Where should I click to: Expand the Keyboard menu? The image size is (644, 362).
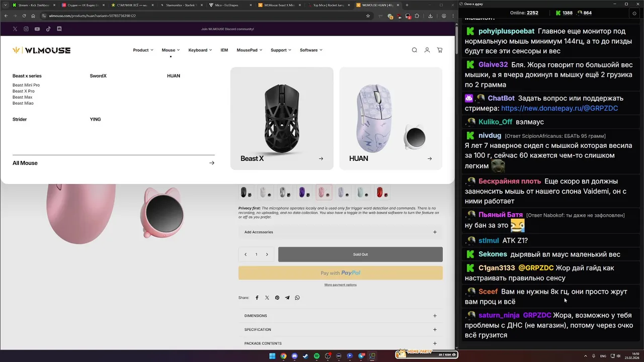coord(200,50)
